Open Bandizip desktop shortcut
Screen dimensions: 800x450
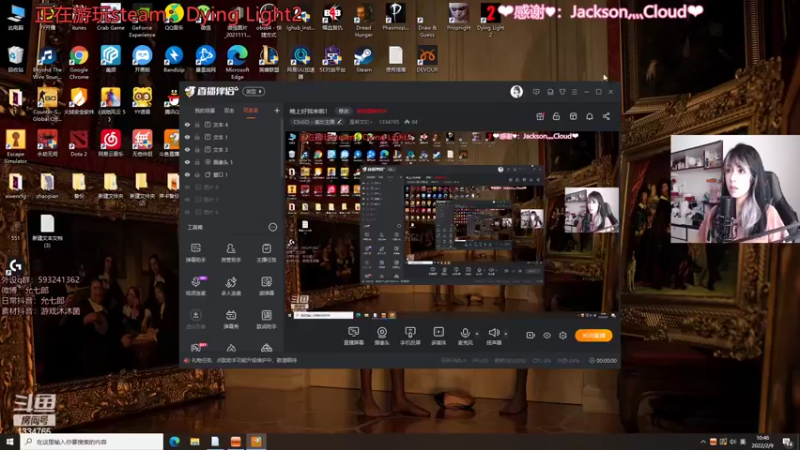click(x=173, y=59)
